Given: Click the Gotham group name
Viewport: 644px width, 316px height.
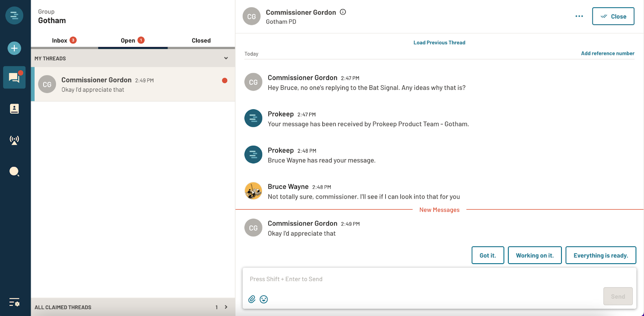Looking at the screenshot, I should click(52, 21).
